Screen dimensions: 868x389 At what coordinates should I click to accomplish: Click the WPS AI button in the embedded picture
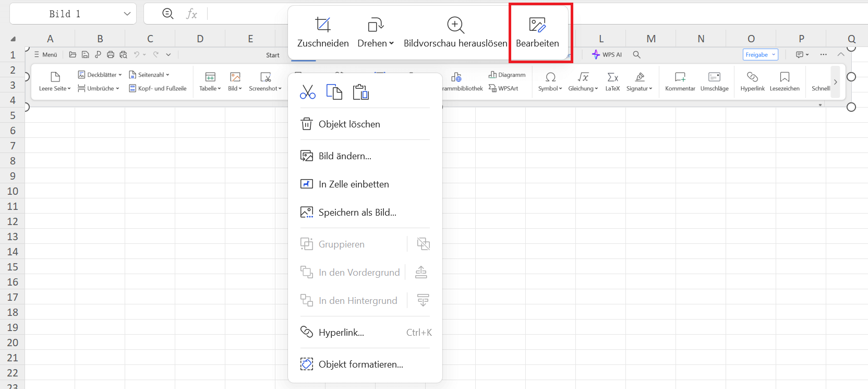pos(607,54)
